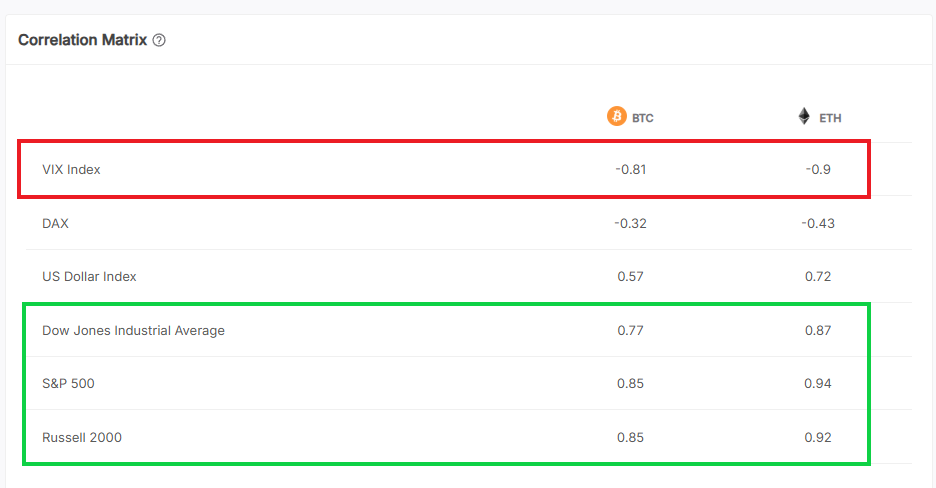
Task: Click the Russell 2000 row label
Action: pyautogui.click(x=82, y=437)
